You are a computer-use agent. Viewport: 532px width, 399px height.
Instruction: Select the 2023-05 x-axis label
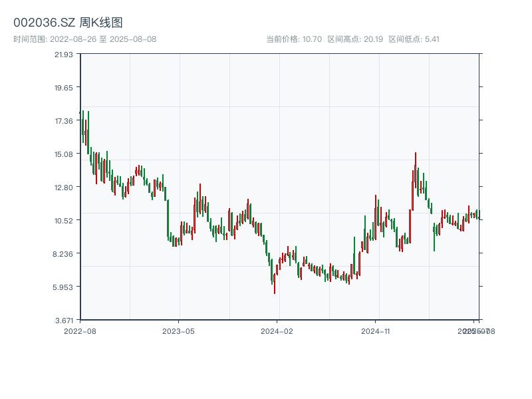[178, 331]
